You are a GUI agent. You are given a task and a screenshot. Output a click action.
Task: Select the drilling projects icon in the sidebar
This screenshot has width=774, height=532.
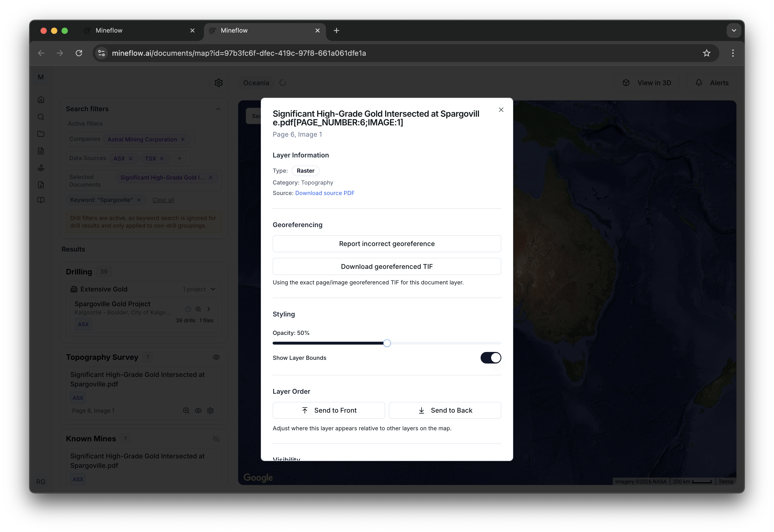point(41,168)
